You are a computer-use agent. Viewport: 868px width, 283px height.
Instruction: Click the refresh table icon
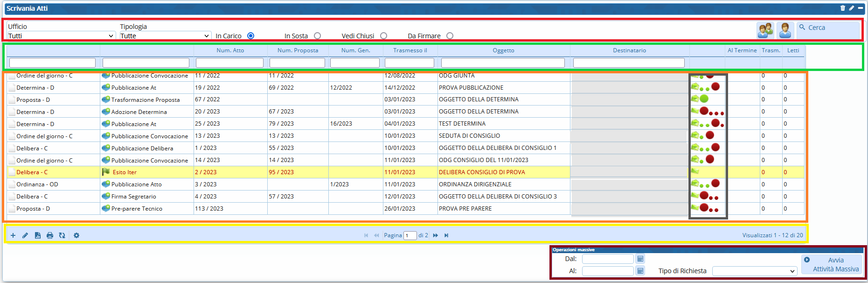click(x=62, y=235)
